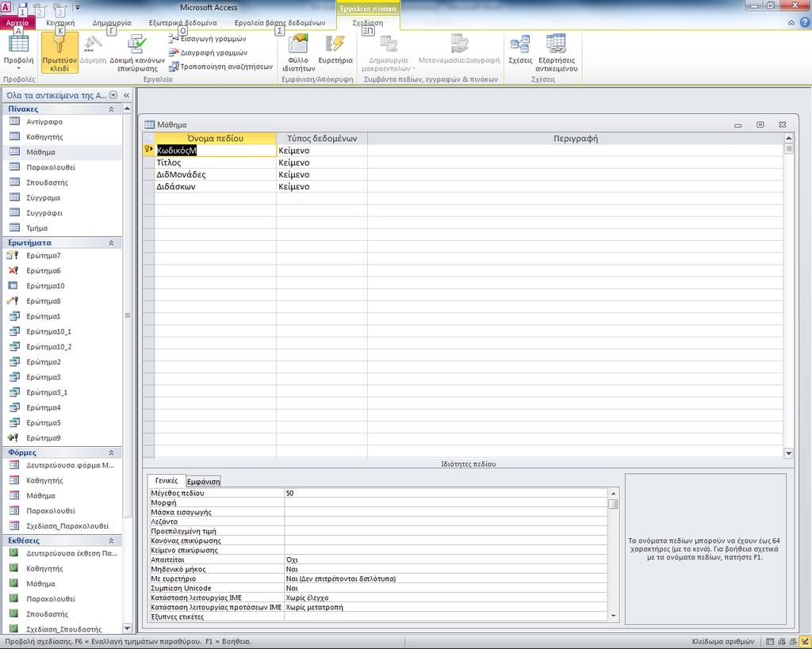Switch to the Δημιουργία ribbon tab

pyautogui.click(x=111, y=23)
